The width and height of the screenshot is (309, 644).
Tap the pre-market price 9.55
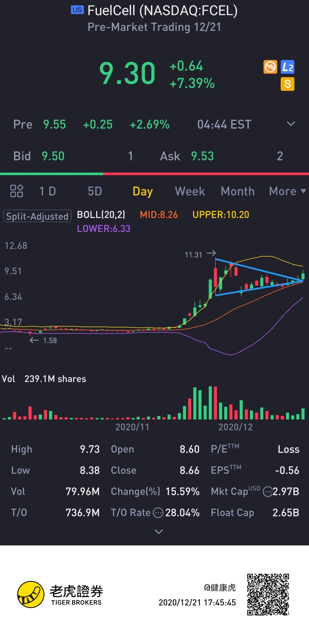[54, 124]
